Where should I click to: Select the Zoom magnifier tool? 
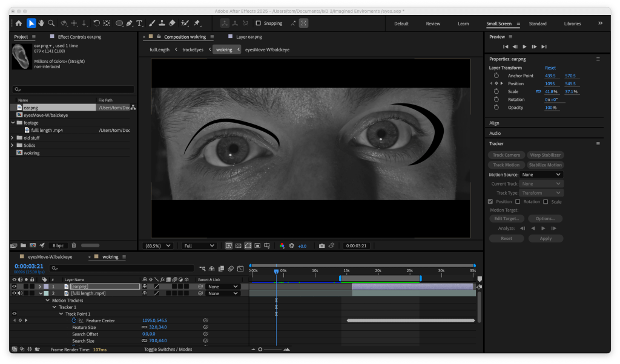(51, 24)
